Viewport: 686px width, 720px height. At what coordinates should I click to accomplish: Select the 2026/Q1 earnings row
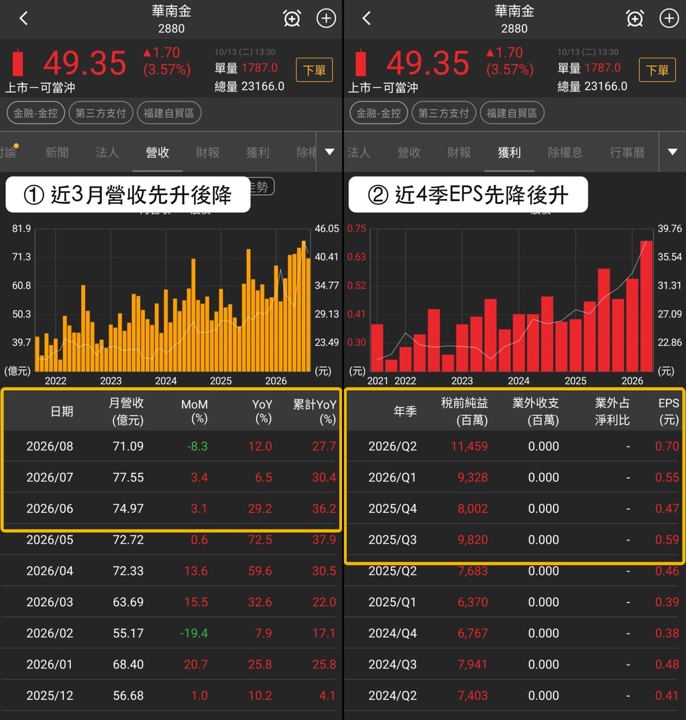coord(515,477)
